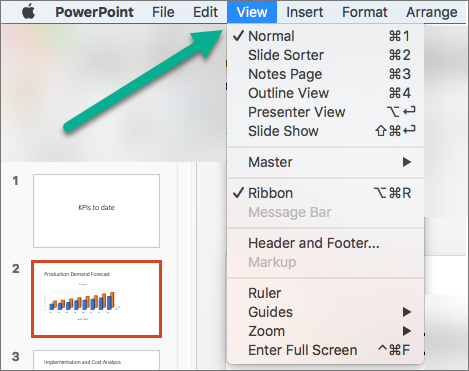This screenshot has width=469, height=371.
Task: Start Presenter View
Action: [x=325, y=112]
